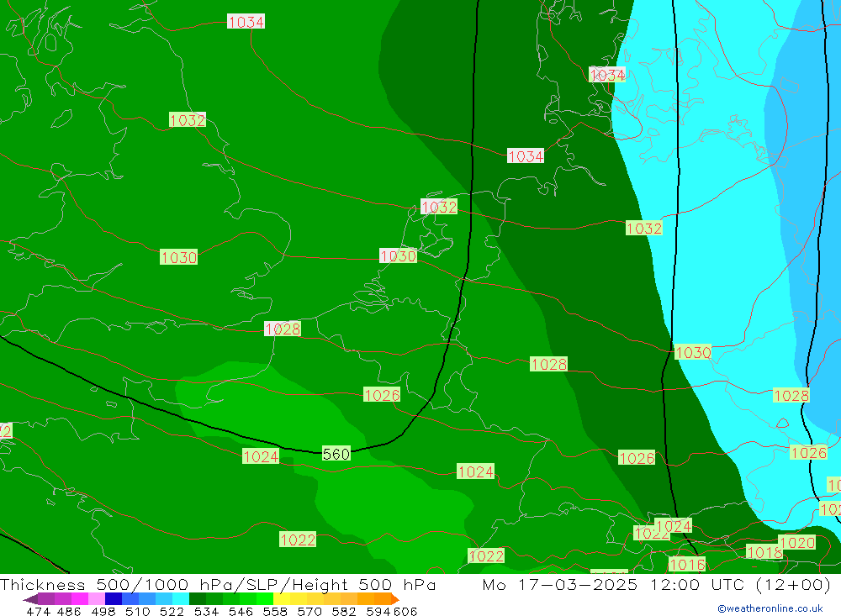Click the 582 legend value
The height and width of the screenshot is (616, 841).
[344, 611]
